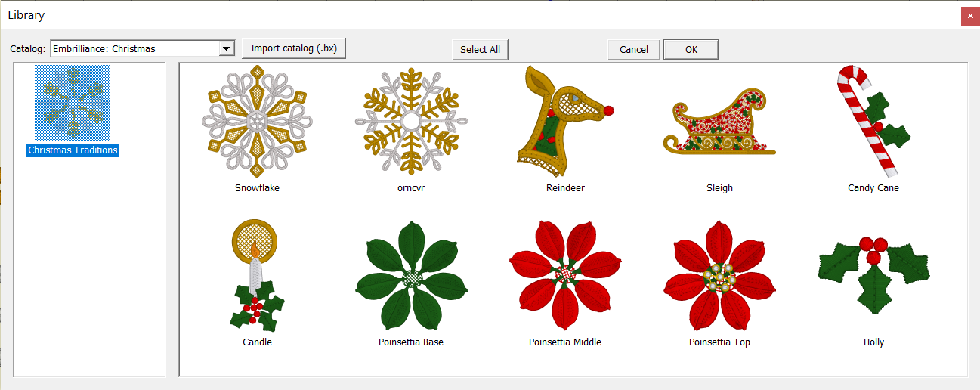Click the Christmas Traditions label
Screen dimensions: 980x390
(x=73, y=150)
